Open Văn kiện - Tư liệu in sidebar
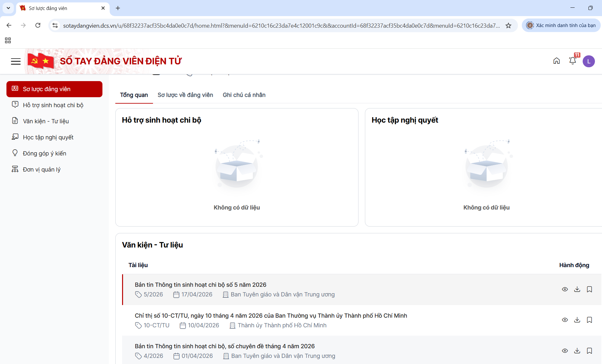This screenshot has height=364, width=602. (x=46, y=121)
